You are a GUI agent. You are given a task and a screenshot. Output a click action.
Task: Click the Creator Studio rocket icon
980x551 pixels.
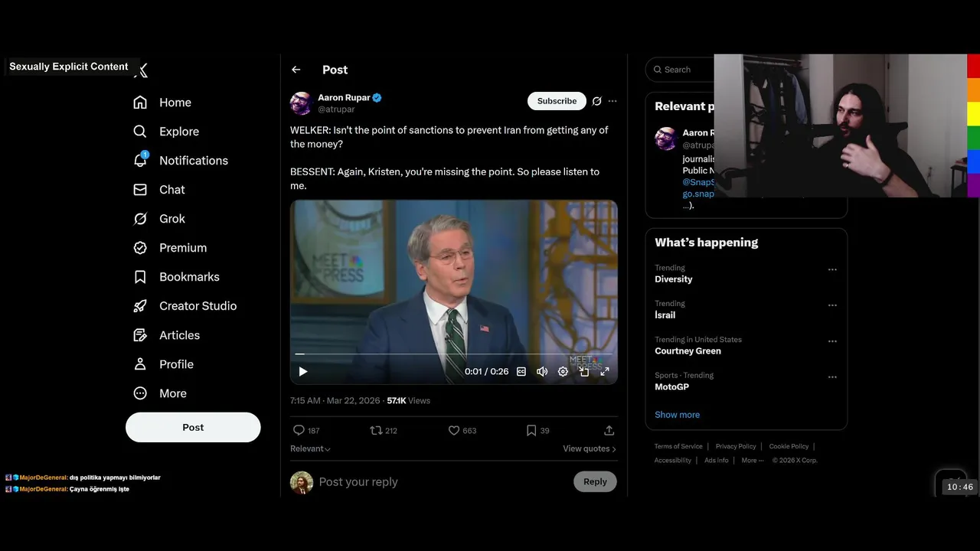point(140,306)
